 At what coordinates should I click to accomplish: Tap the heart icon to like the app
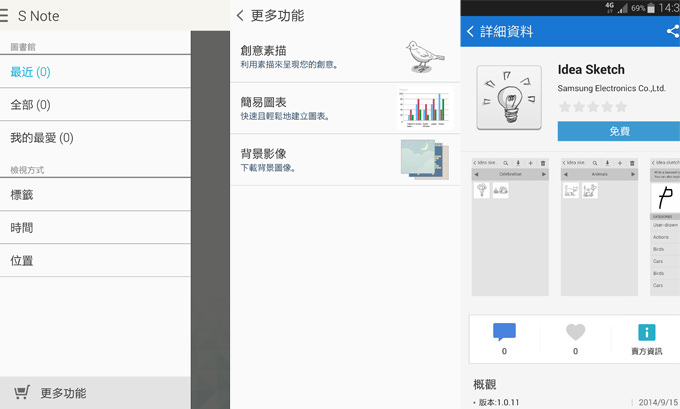point(575,333)
